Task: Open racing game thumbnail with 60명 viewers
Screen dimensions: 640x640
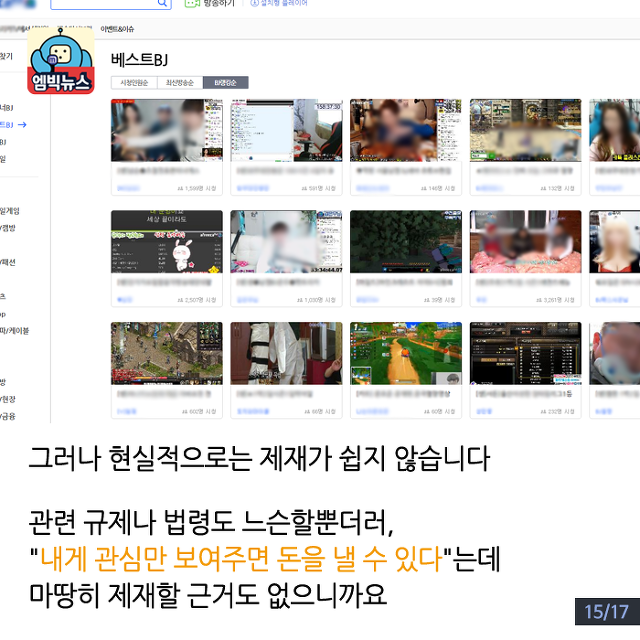Action: click(406, 353)
